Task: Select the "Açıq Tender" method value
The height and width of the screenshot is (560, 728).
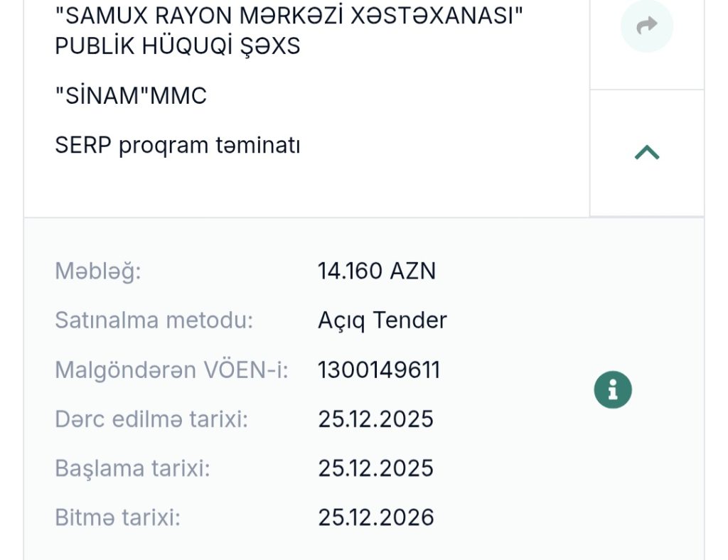Action: [x=382, y=321]
